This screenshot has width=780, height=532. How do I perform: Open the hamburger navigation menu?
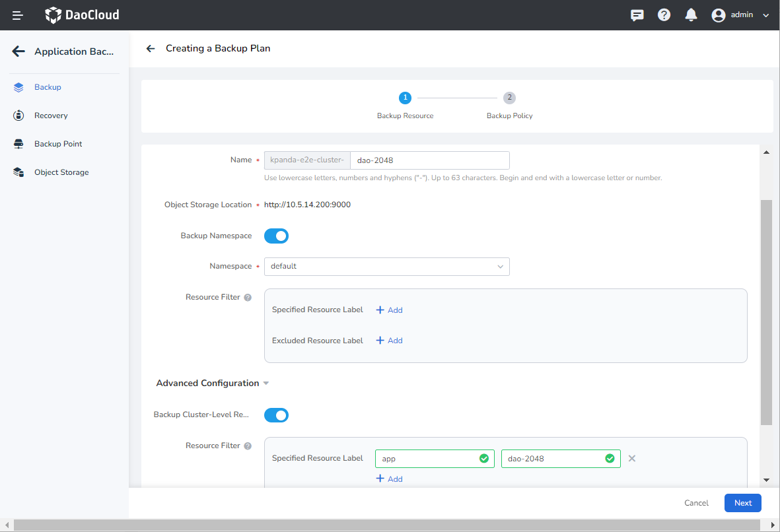coord(17,15)
